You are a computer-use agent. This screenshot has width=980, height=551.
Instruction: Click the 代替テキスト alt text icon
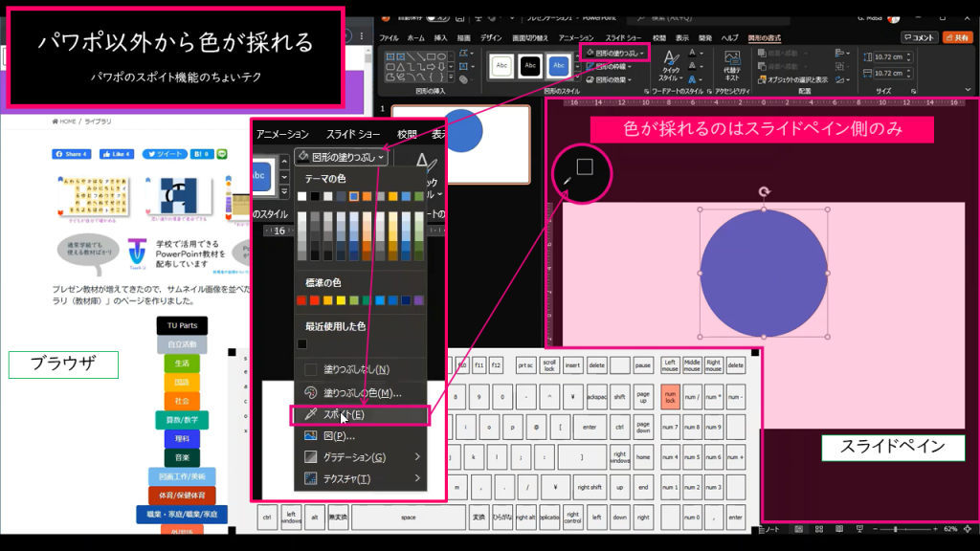[732, 66]
